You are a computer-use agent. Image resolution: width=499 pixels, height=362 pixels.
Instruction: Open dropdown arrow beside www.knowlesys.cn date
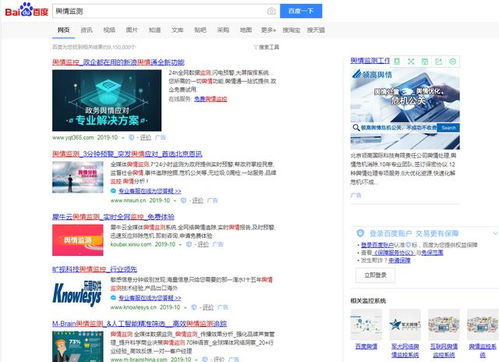[185, 307]
